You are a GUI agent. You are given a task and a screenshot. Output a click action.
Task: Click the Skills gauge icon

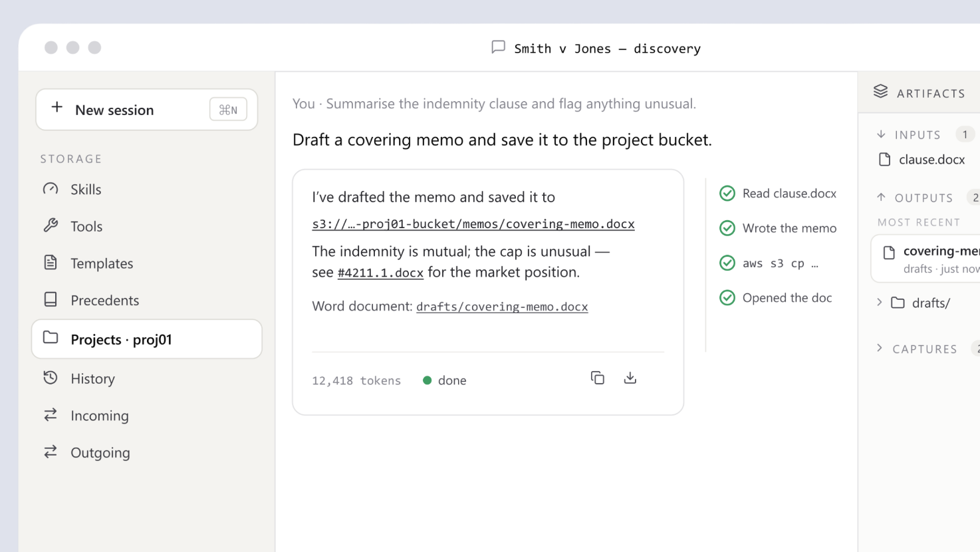[x=51, y=189]
